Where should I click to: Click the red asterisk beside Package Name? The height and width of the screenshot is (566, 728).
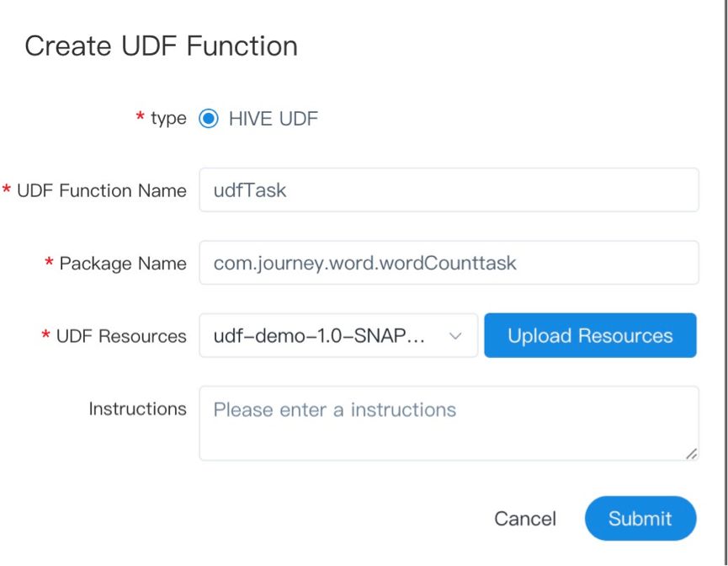(x=49, y=263)
